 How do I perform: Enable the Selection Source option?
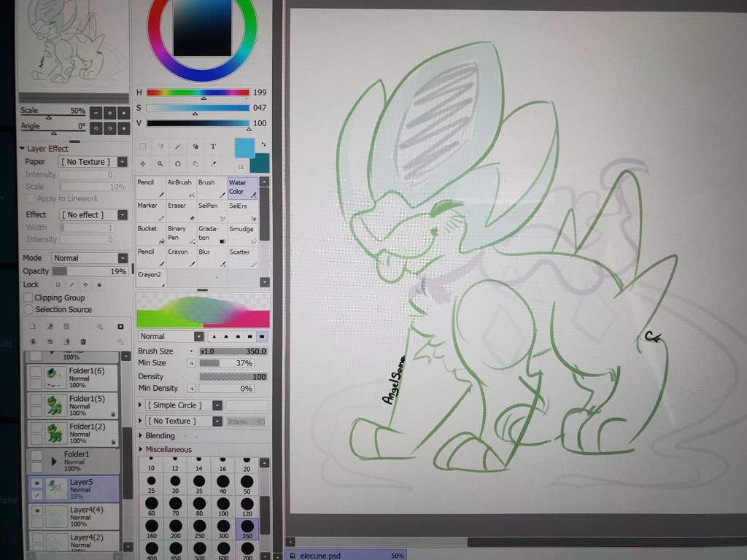click(28, 309)
